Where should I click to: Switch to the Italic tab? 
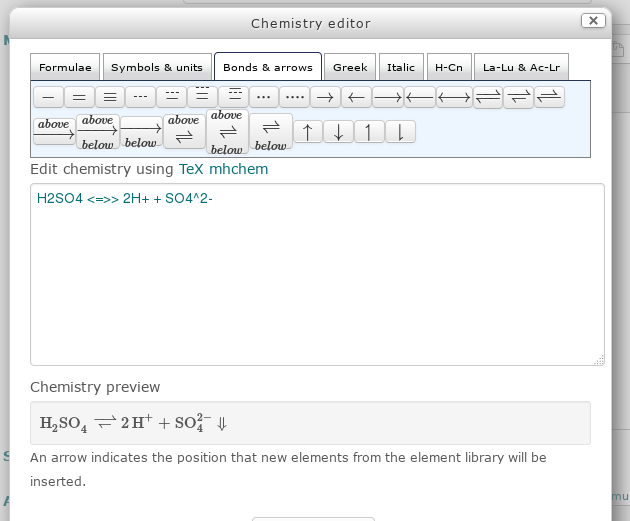401,67
